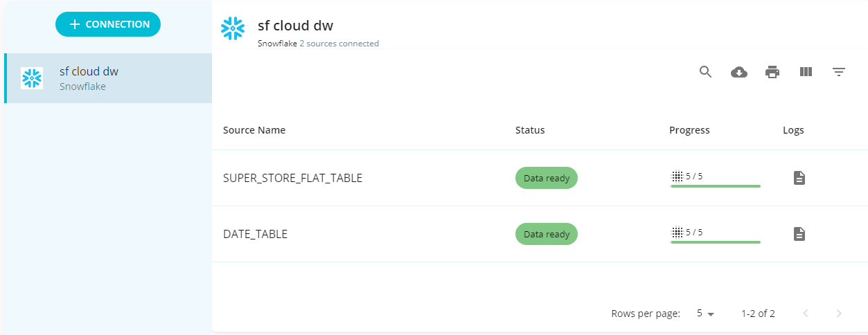
Task: Click the cloud download icon
Action: (739, 72)
